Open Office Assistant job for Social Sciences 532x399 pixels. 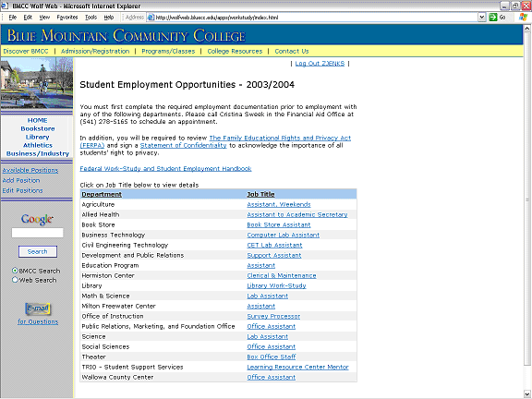(x=272, y=347)
